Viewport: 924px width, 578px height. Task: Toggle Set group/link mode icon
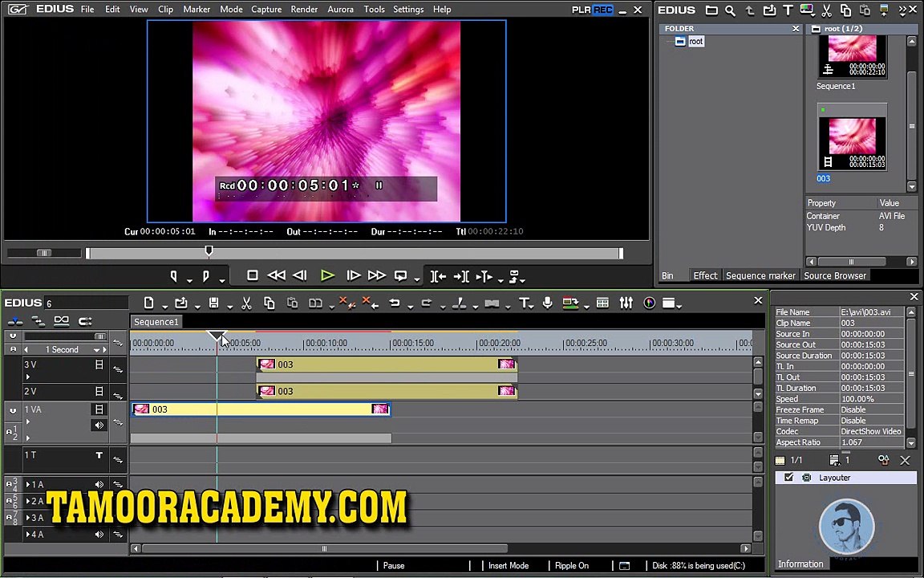tap(62, 321)
